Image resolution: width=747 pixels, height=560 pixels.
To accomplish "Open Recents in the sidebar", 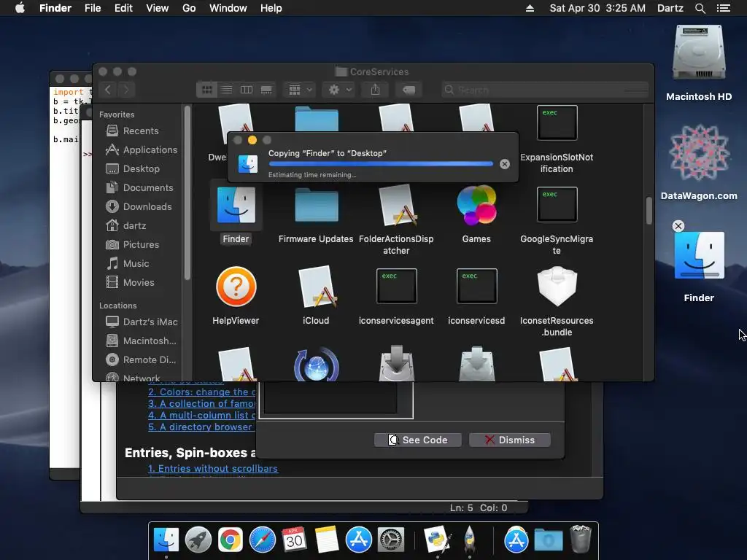I will (133, 131).
